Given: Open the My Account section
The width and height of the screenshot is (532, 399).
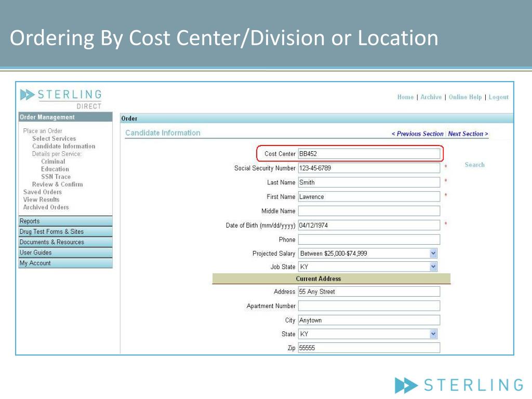Looking at the screenshot, I should coord(65,263).
